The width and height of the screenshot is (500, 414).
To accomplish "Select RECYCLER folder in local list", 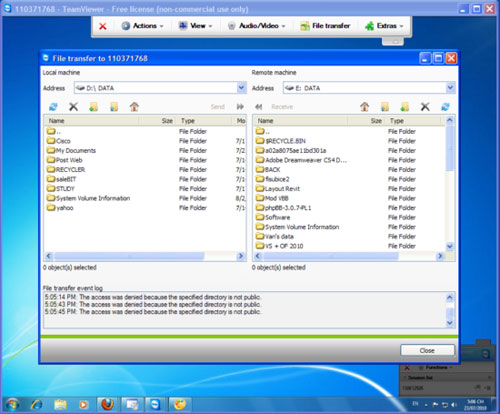I will tap(66, 170).
